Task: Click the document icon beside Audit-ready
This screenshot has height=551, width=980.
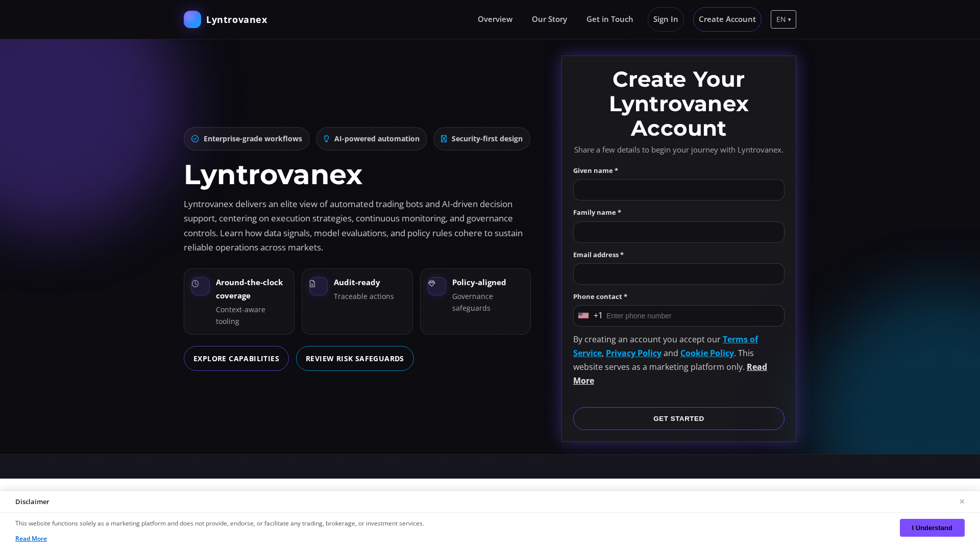Action: (312, 284)
